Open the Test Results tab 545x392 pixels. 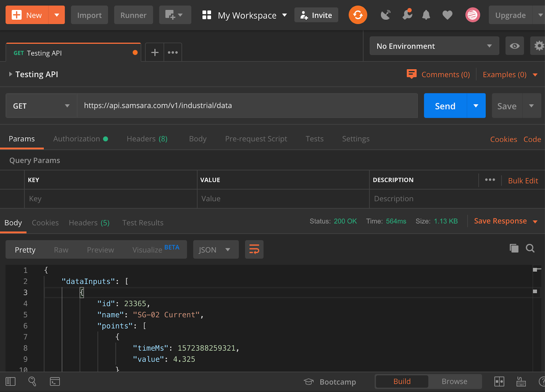pos(143,223)
